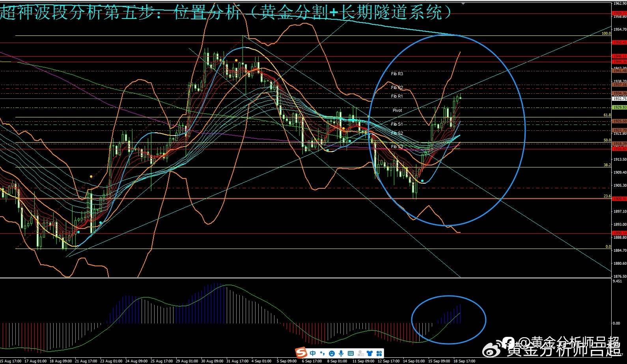Click the 38.2 Fibonacci level label

point(607,165)
